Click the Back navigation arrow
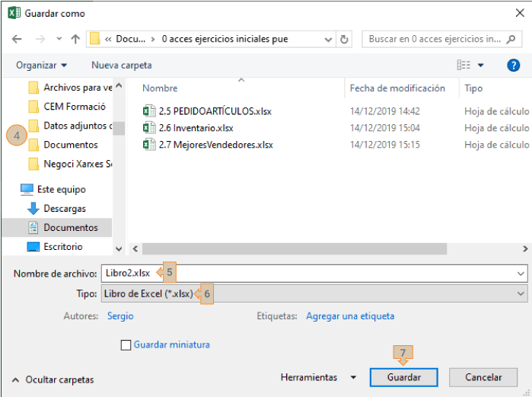The image size is (532, 397). [17, 39]
